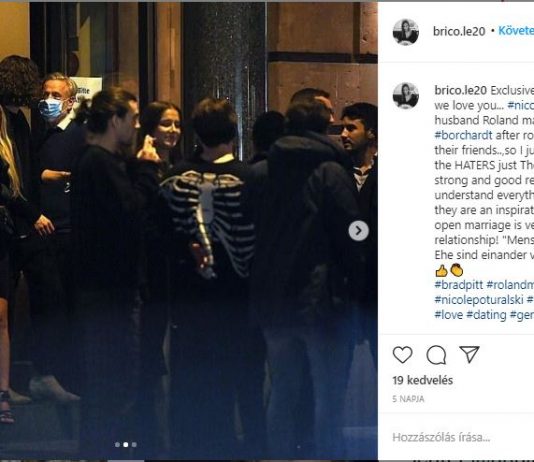Select the first carousel dot indicator
The height and width of the screenshot is (462, 534).
click(117, 444)
